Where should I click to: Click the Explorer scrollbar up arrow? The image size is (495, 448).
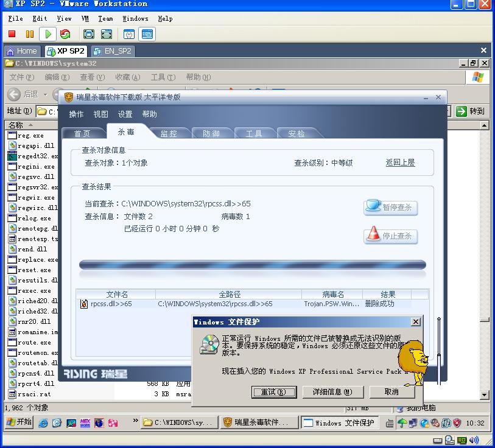tap(484, 125)
